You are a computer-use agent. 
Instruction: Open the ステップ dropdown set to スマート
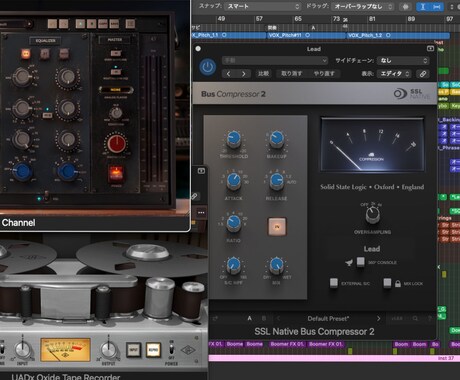[x=263, y=6]
